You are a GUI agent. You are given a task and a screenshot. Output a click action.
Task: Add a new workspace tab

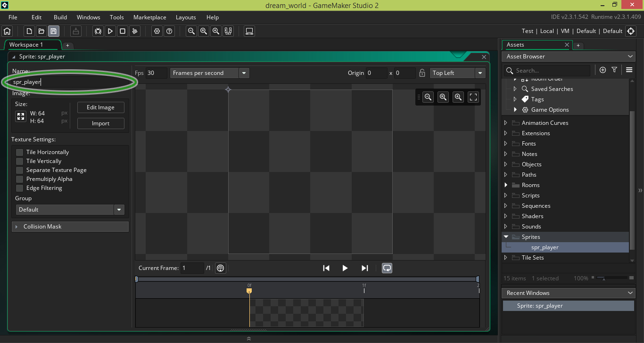coord(67,45)
